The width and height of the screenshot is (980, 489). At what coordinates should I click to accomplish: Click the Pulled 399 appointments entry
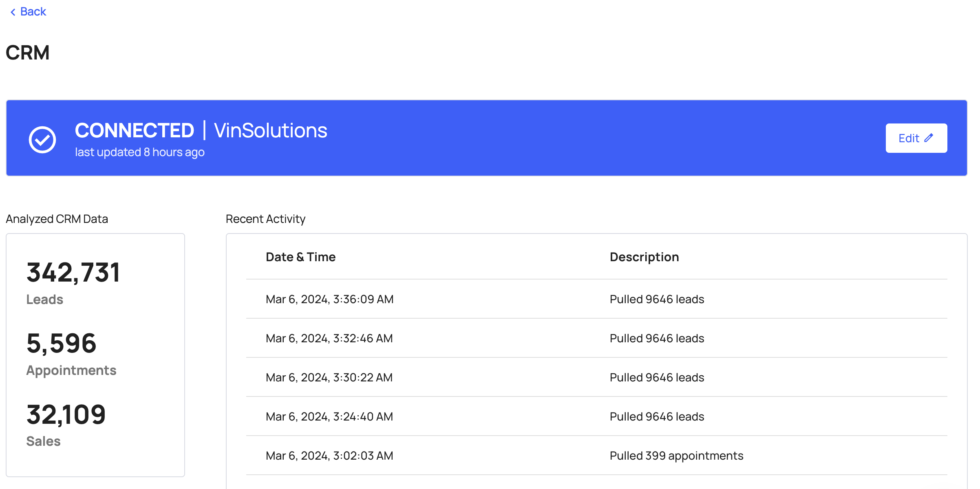[676, 456]
